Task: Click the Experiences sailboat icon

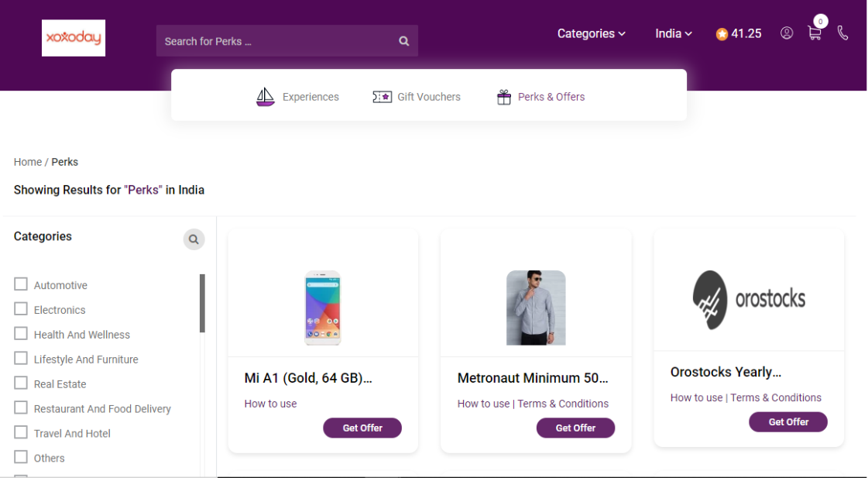Action: point(265,97)
